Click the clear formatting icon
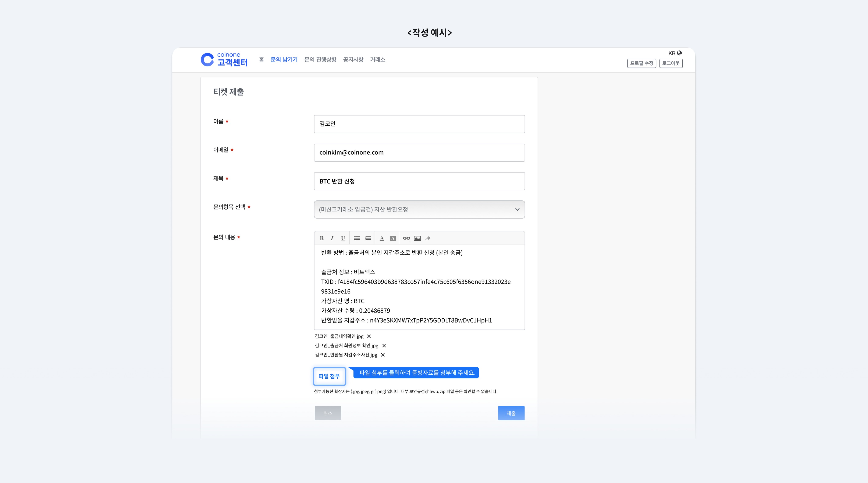The width and height of the screenshot is (868, 483). 428,238
